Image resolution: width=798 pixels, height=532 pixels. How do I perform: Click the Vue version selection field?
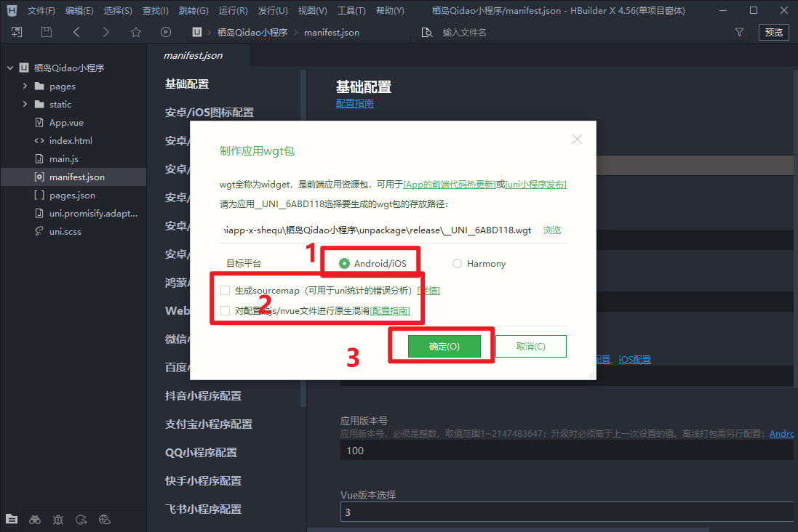567,512
